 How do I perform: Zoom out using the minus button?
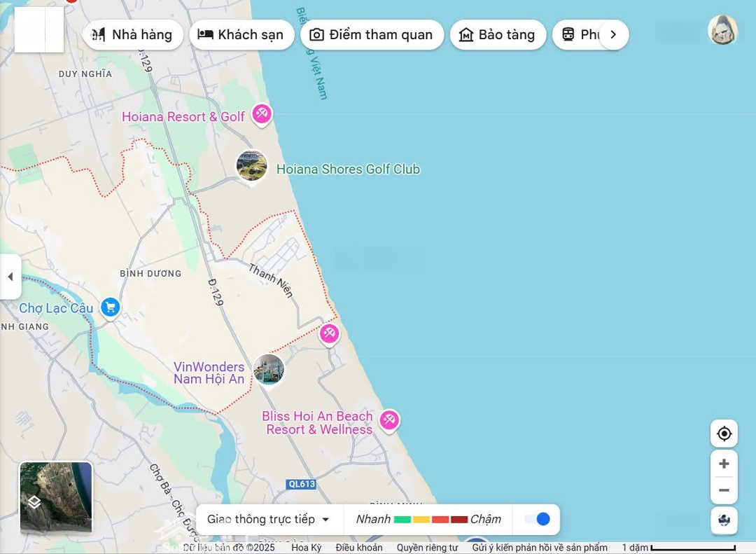724,490
